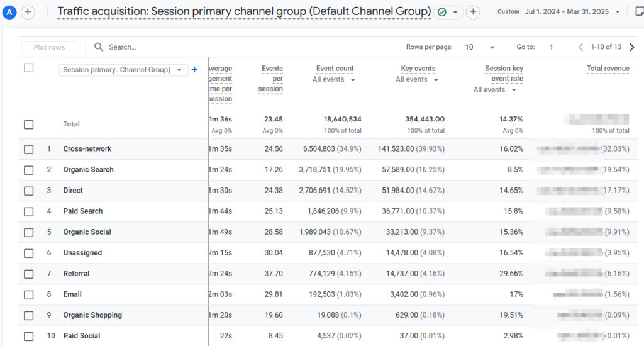Click the add comparison plus icon
644x346 pixels.
click(x=28, y=12)
